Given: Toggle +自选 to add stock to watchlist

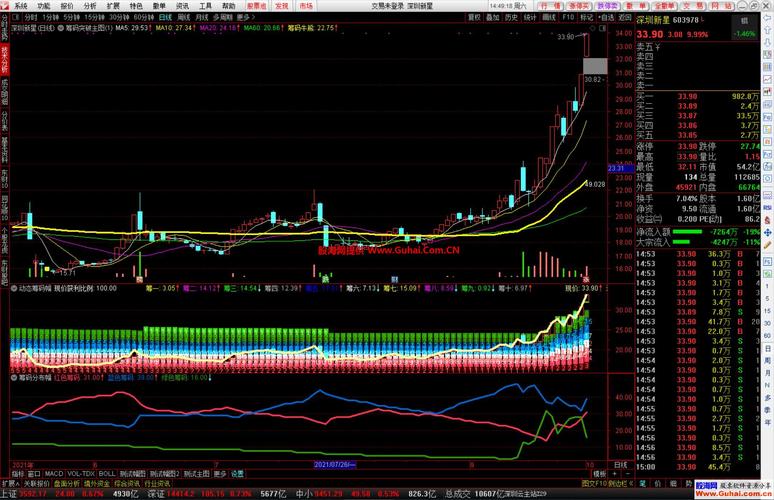Looking at the screenshot, I should point(606,17).
